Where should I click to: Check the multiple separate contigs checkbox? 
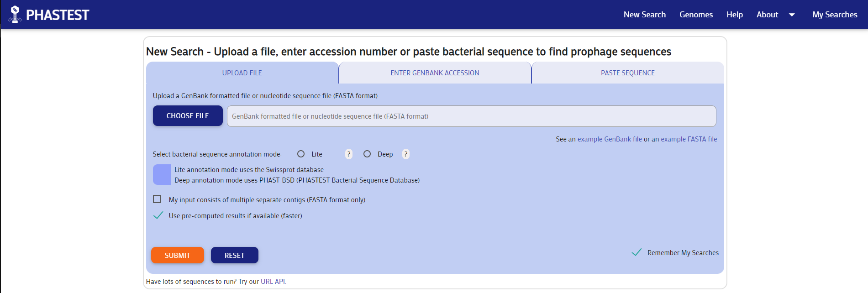click(x=158, y=199)
